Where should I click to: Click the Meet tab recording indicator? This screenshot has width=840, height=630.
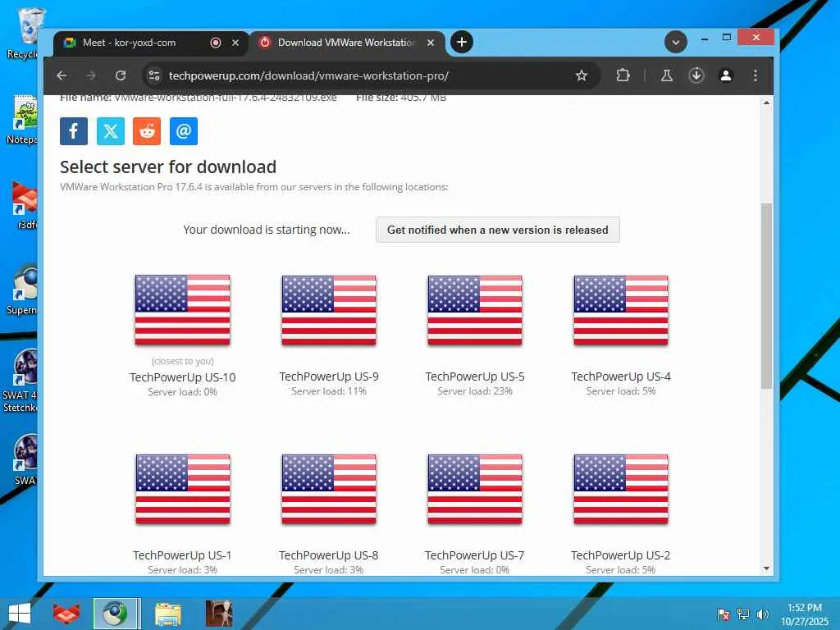coord(216,43)
